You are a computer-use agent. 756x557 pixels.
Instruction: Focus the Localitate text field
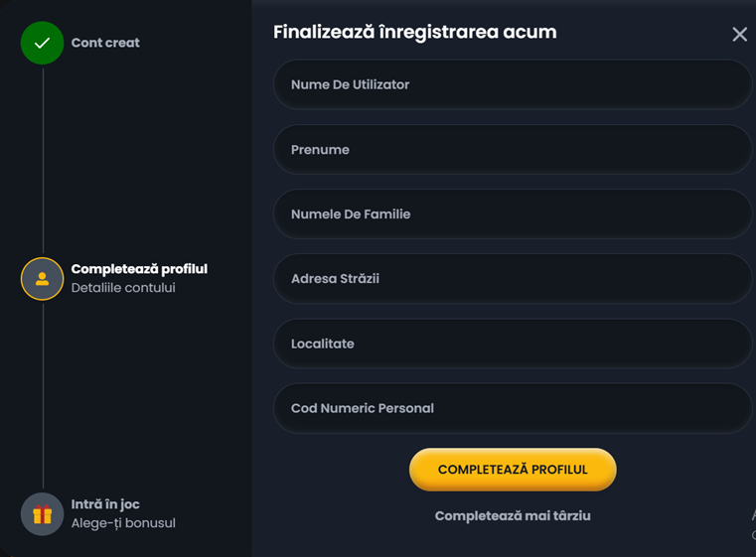click(x=512, y=344)
